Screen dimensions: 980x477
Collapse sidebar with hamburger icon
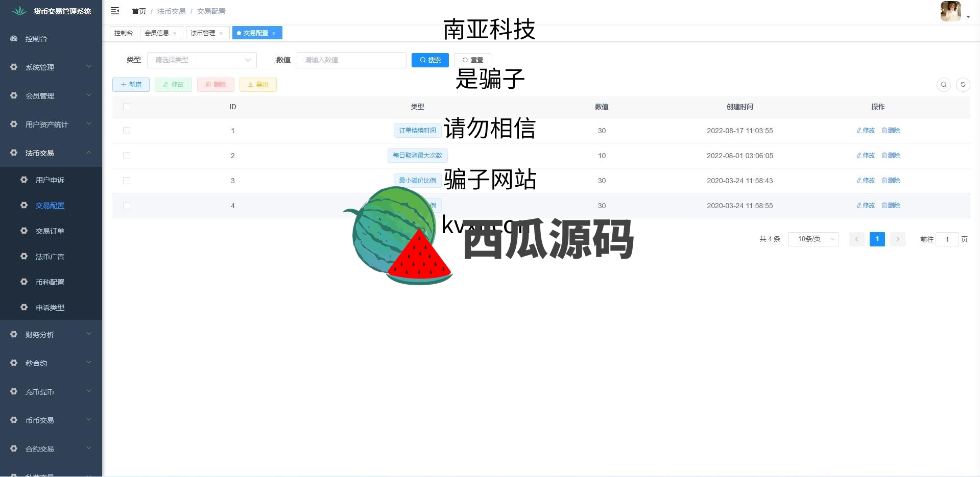[115, 11]
